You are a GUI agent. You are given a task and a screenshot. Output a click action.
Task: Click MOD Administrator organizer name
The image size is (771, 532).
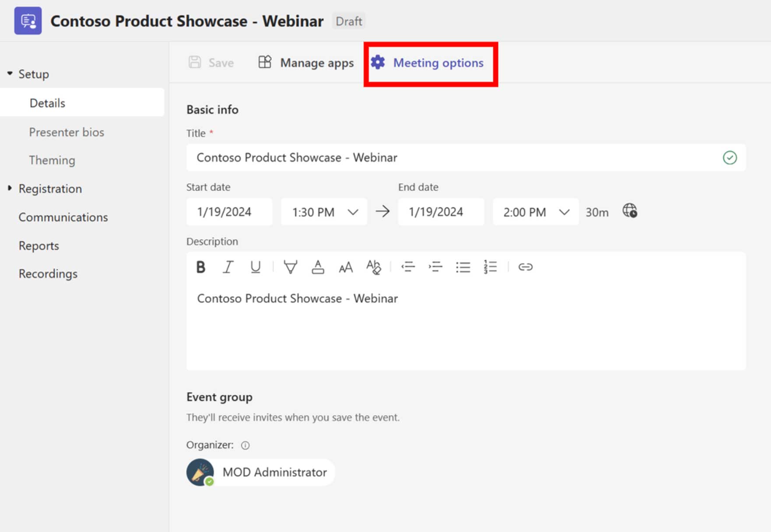point(275,472)
